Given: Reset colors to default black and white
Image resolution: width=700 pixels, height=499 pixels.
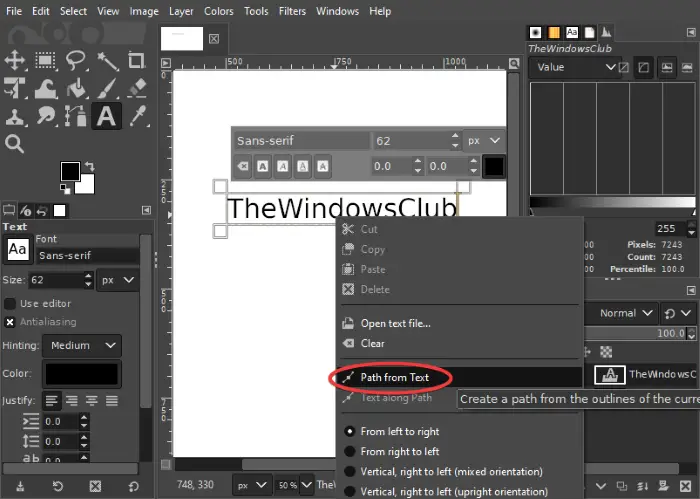Looking at the screenshot, I should tap(65, 189).
